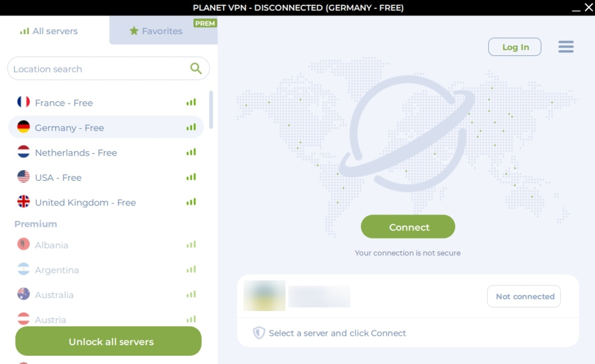
Task: Click the Unlock all servers button
Action: (108, 341)
